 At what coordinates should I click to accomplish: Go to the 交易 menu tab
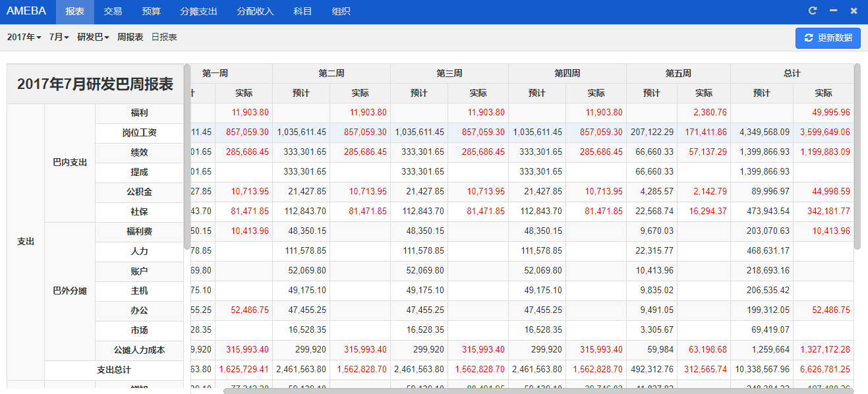point(113,12)
